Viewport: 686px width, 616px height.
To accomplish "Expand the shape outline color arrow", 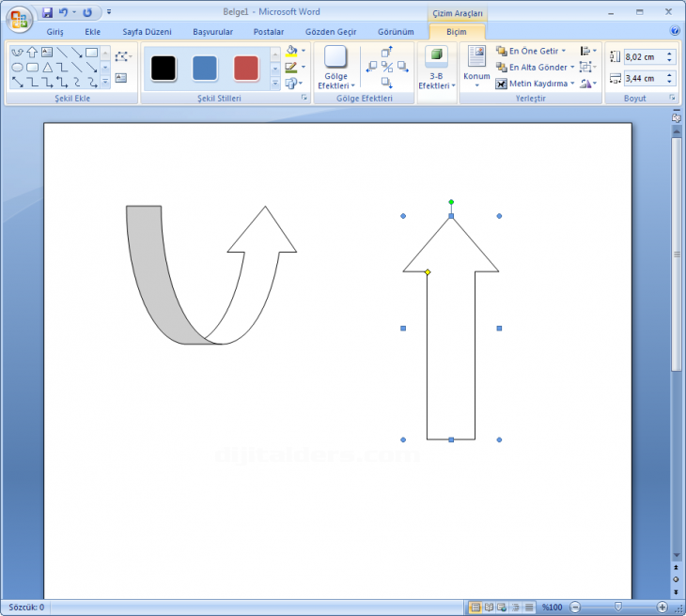I will (304, 67).
